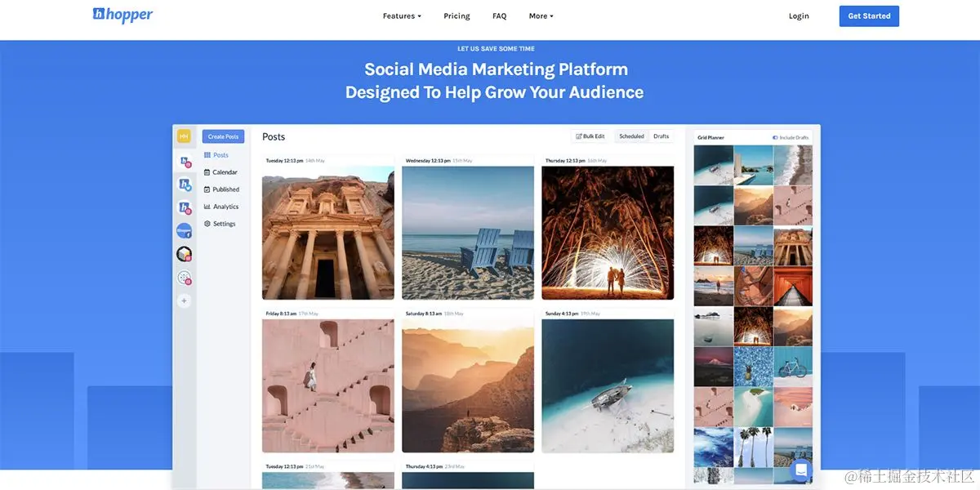Select the red rock spiral image in Grid Planner
Viewport: 980px width, 490px height.
click(x=753, y=286)
